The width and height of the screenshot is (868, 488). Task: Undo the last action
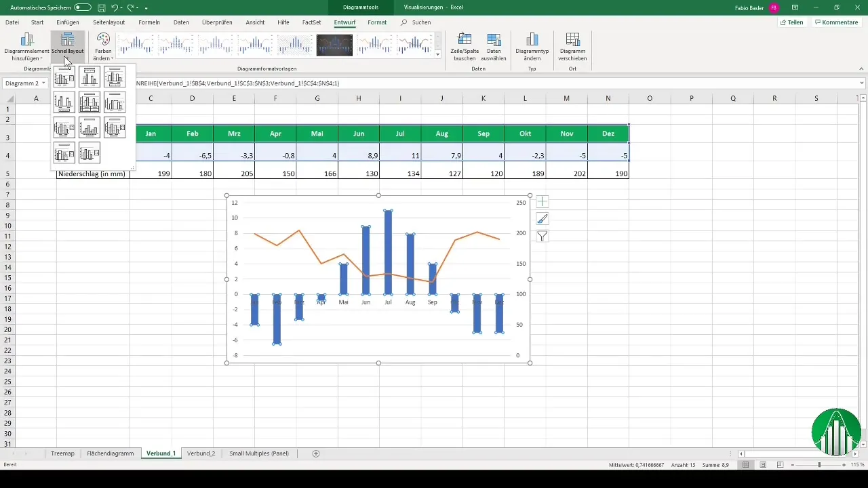pyautogui.click(x=115, y=7)
